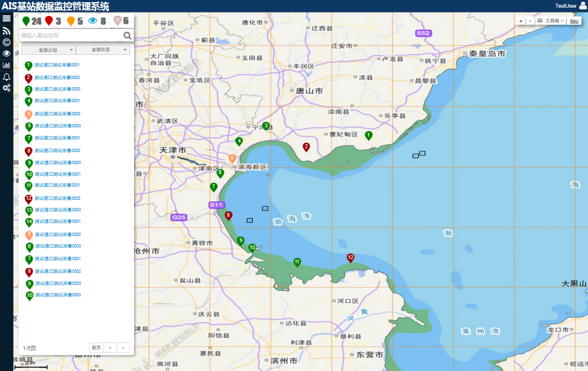Toggle the green online stations filter

pos(27,20)
